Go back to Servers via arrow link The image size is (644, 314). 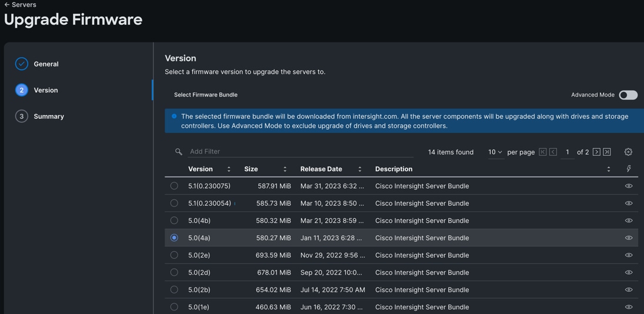pos(20,5)
